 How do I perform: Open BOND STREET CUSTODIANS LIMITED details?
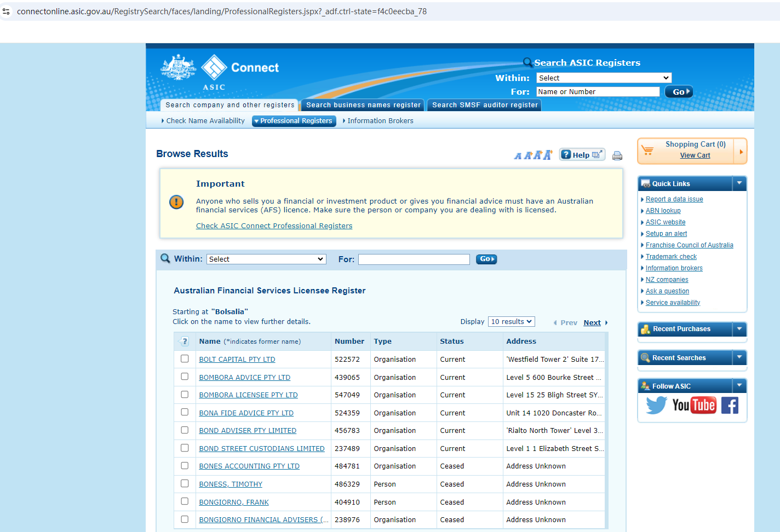pos(262,449)
